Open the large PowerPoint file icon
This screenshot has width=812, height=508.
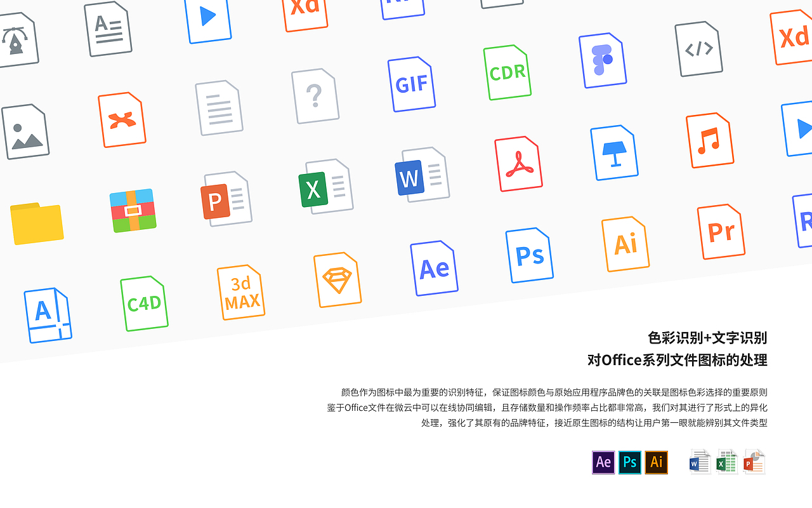226,199
